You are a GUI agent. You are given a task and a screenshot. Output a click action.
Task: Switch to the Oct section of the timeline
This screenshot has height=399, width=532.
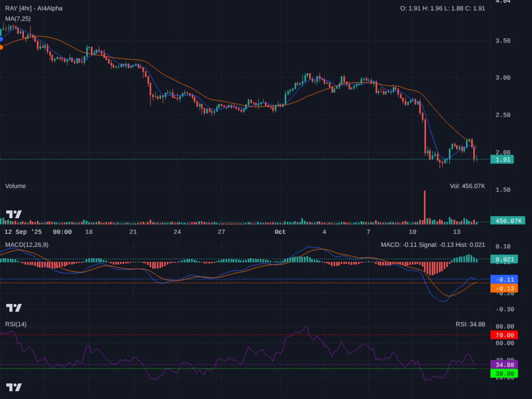pyautogui.click(x=279, y=232)
